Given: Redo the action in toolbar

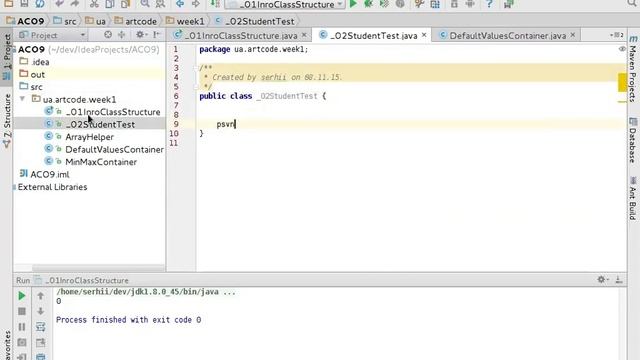Looking at the screenshot, I should coord(75,4).
